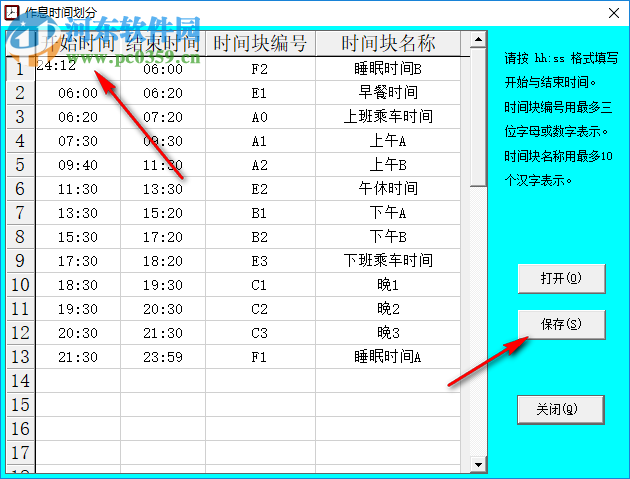Click end time 06:20 in row 2
630x479 pixels.
click(x=163, y=93)
